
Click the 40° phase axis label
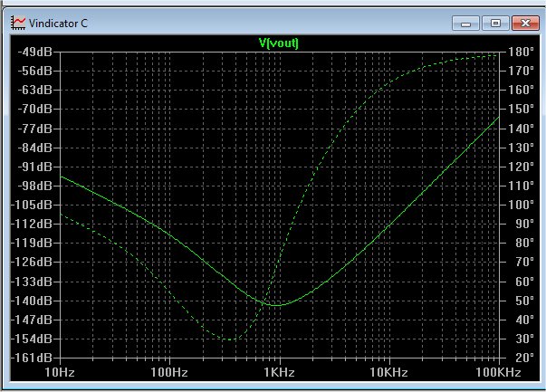tap(525, 320)
